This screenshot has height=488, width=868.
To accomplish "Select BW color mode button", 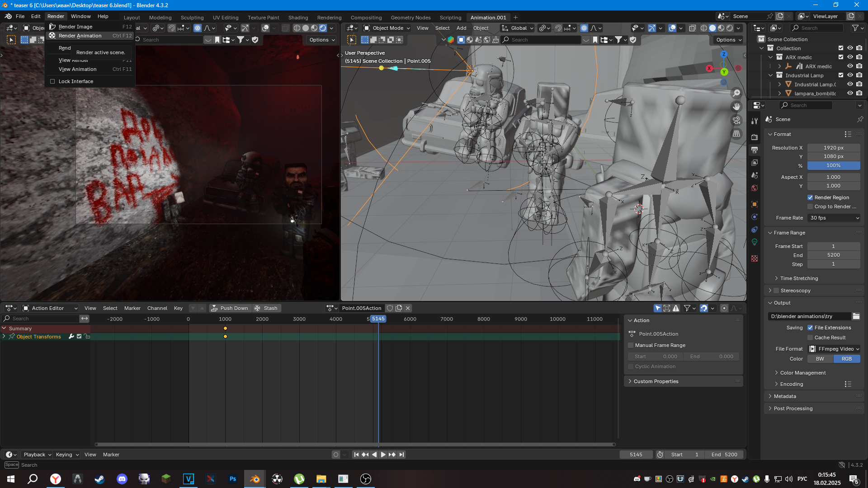I will point(820,359).
